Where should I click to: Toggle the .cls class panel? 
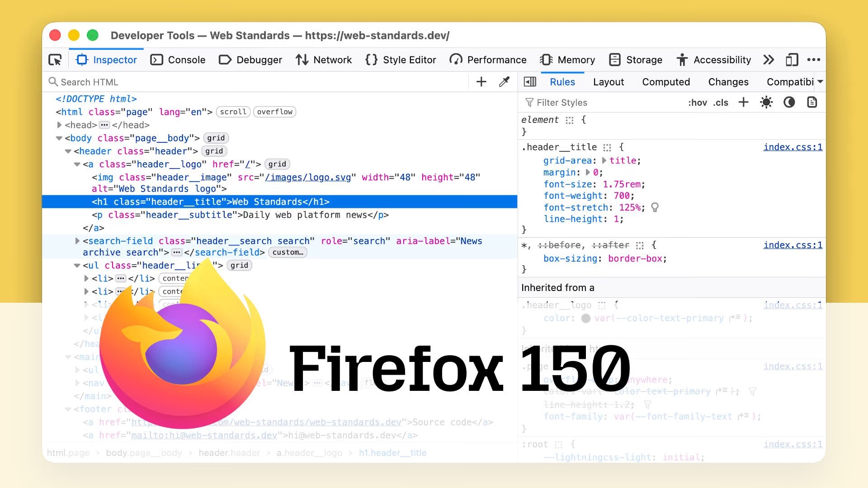(x=721, y=103)
